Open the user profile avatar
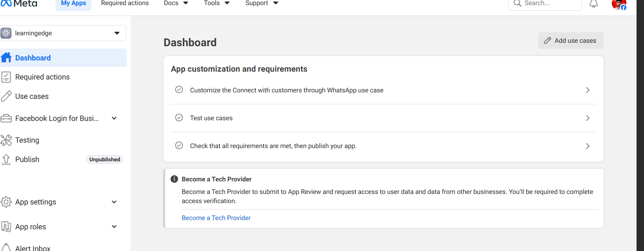Image resolution: width=644 pixels, height=251 pixels. pyautogui.click(x=619, y=4)
